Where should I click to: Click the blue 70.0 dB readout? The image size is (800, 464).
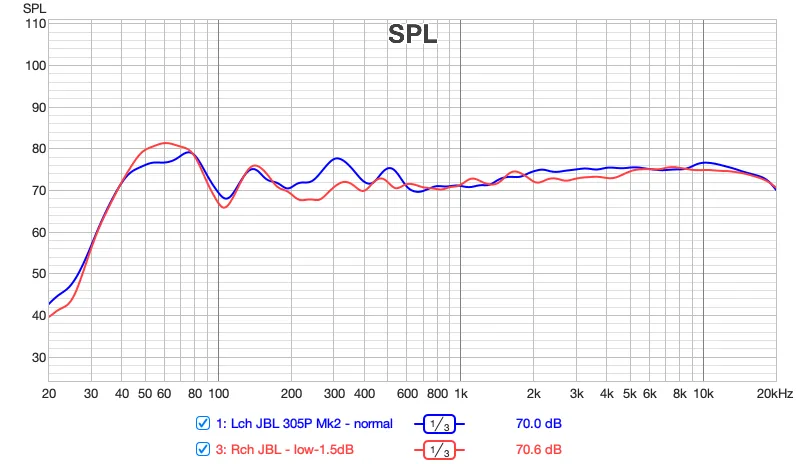point(539,423)
